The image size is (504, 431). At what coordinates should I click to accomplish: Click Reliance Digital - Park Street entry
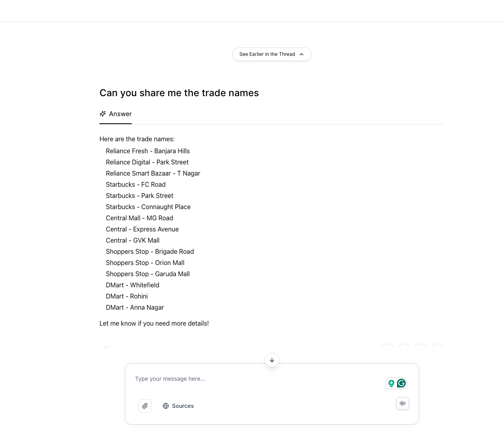[147, 162]
